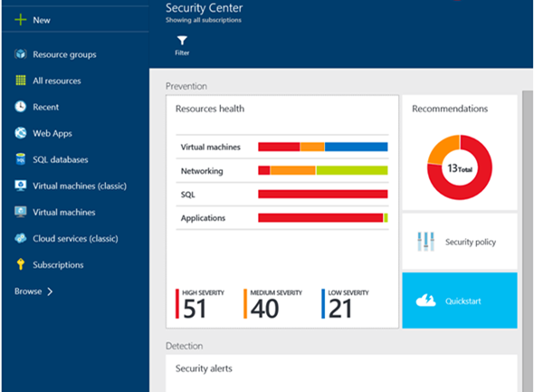Click the Recommendations 13 Total donut chart

coord(460,167)
